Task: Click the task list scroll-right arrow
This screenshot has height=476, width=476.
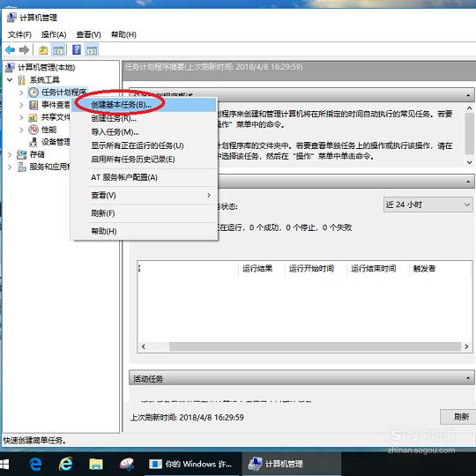Action: (x=466, y=346)
